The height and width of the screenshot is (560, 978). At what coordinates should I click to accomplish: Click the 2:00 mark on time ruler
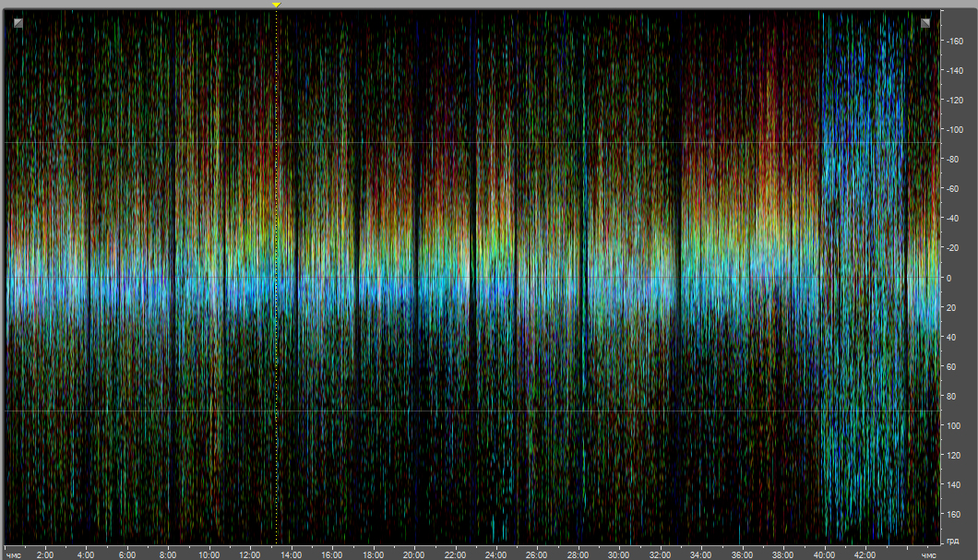click(x=45, y=554)
